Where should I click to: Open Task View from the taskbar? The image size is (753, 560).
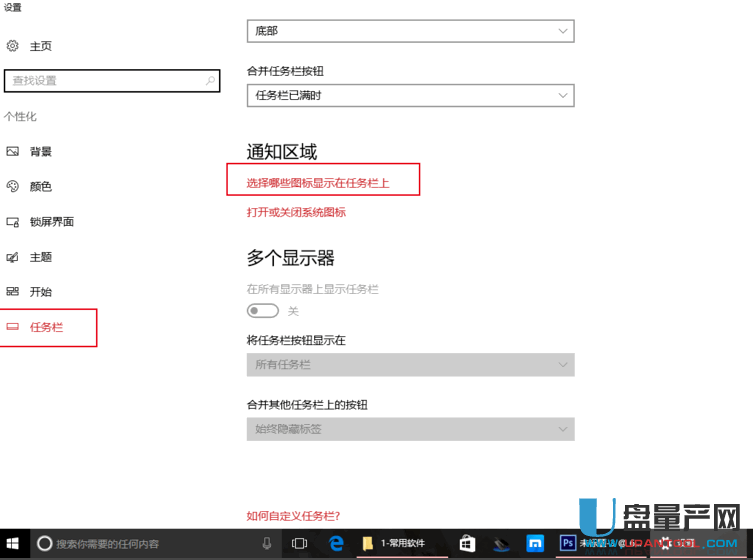[299, 543]
